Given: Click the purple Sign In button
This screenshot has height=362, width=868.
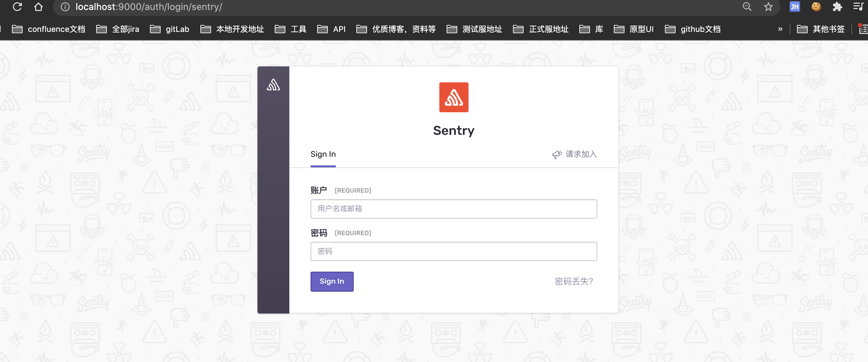Looking at the screenshot, I should pos(332,281).
